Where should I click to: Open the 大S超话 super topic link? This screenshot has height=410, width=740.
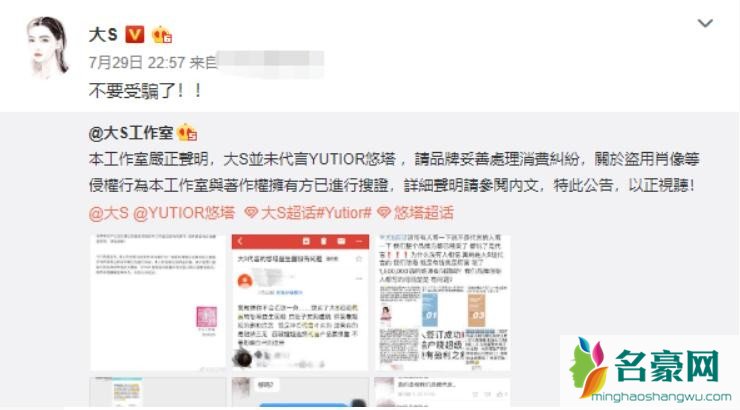point(288,213)
